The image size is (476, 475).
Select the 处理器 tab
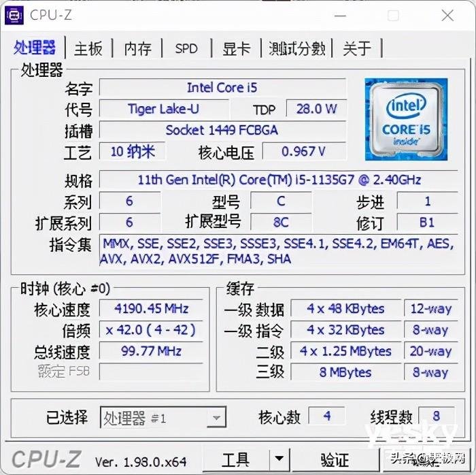[x=35, y=48]
